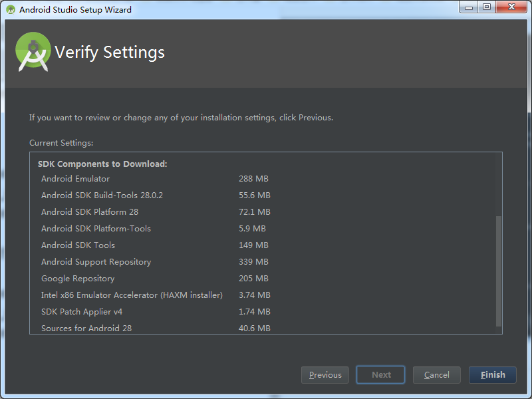Click the 288 MB size value

[253, 179]
